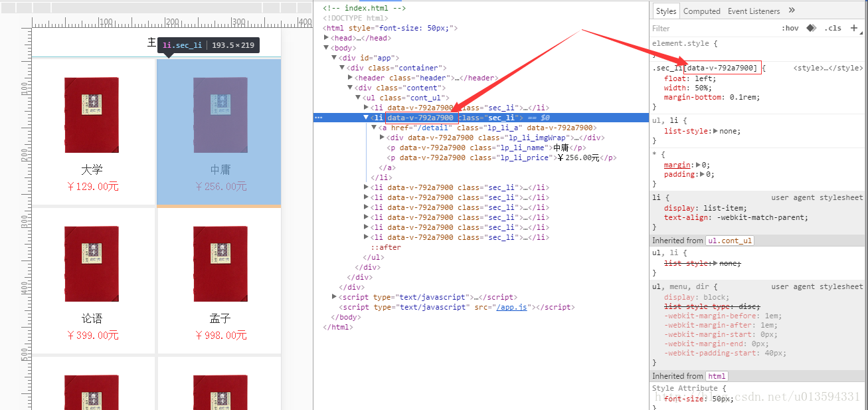Expand the padding shorthand in * rule
868x410 pixels.
(702, 175)
